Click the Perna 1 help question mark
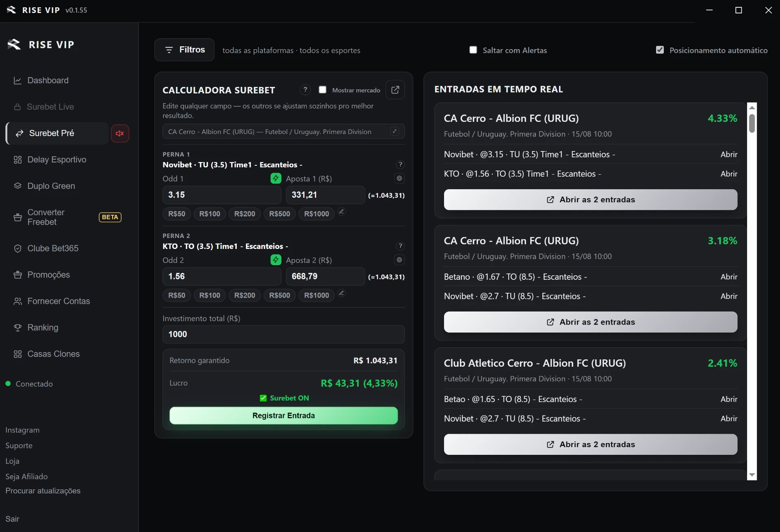780x532 pixels. click(x=400, y=164)
